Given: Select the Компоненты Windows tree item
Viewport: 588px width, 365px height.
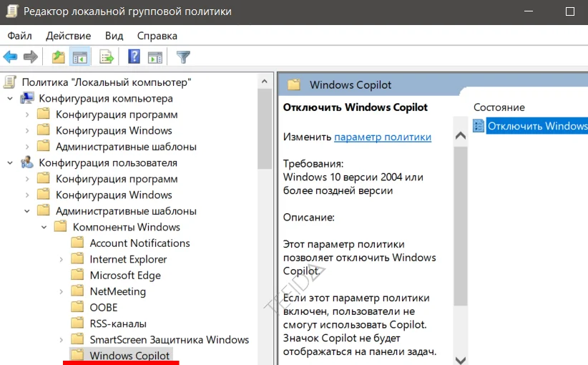Looking at the screenshot, I should (x=126, y=227).
